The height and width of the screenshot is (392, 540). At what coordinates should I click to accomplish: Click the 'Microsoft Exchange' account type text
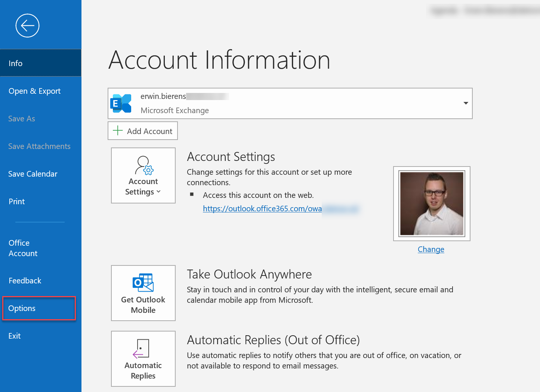point(175,110)
